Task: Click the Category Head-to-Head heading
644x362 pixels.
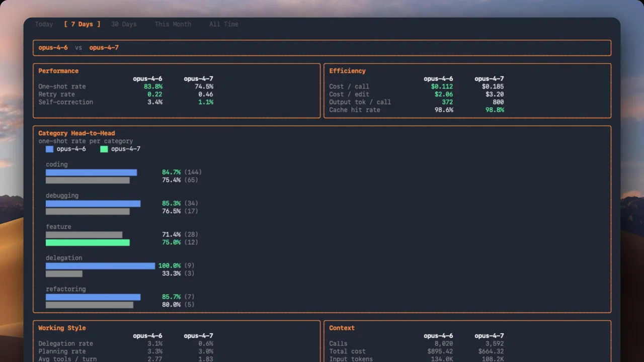Action: [x=76, y=133]
